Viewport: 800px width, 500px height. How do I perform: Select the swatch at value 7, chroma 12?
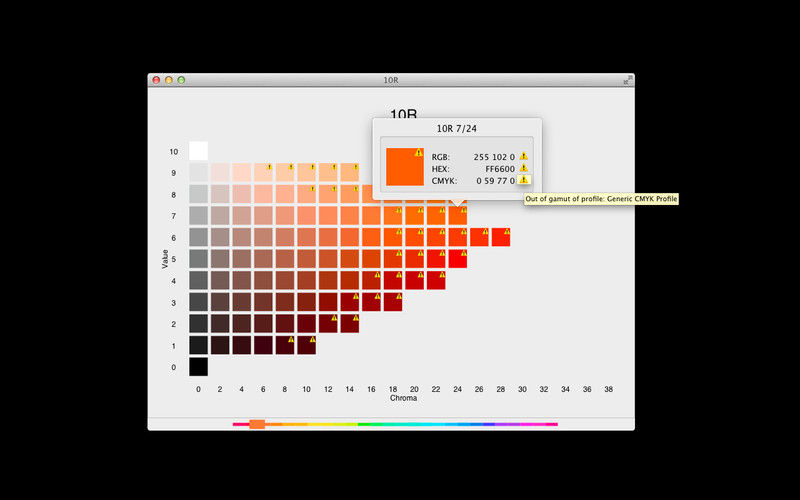328,216
